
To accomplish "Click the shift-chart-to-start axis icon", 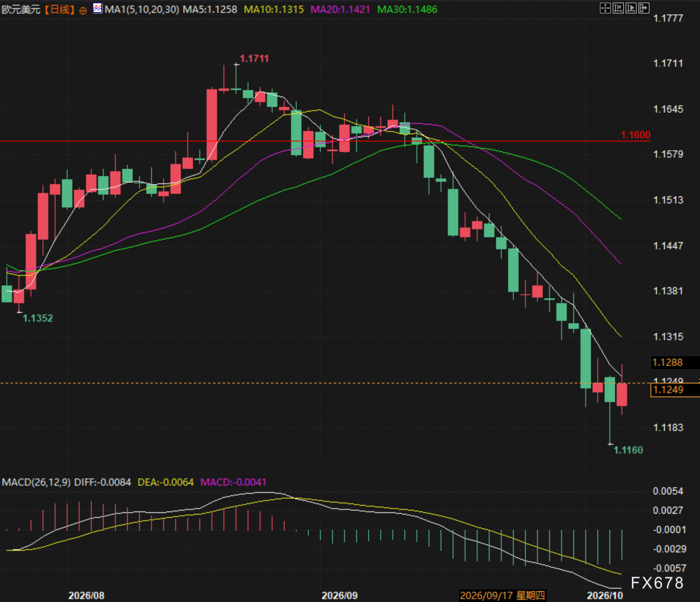I will coord(618,8).
